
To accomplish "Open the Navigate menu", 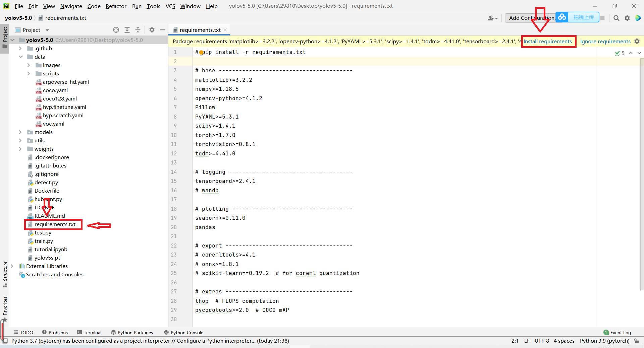I will click(x=71, y=6).
